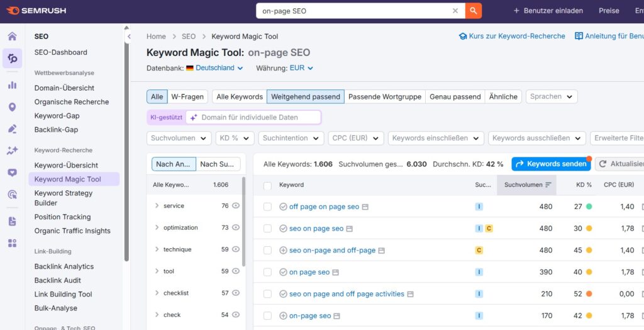Open Keywords einschließen dropdown
Viewport: 644px width, 330px height.
pos(436,139)
